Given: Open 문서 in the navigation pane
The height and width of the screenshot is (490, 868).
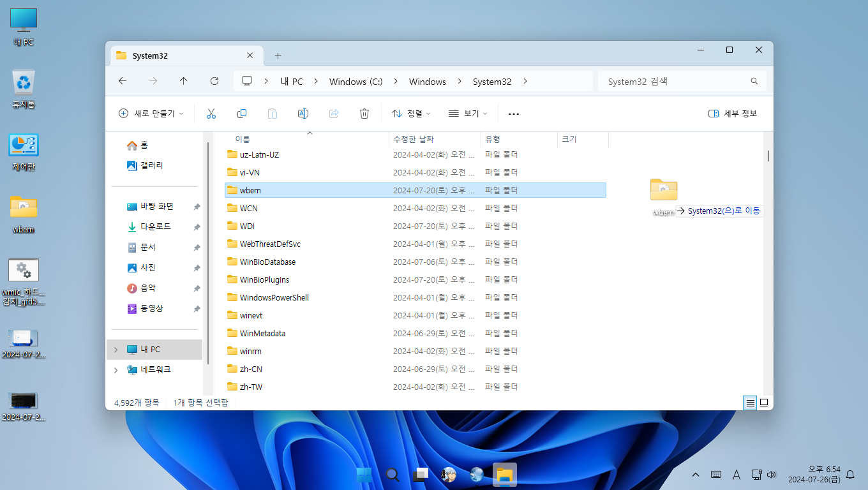Looking at the screenshot, I should click(x=140, y=248).
